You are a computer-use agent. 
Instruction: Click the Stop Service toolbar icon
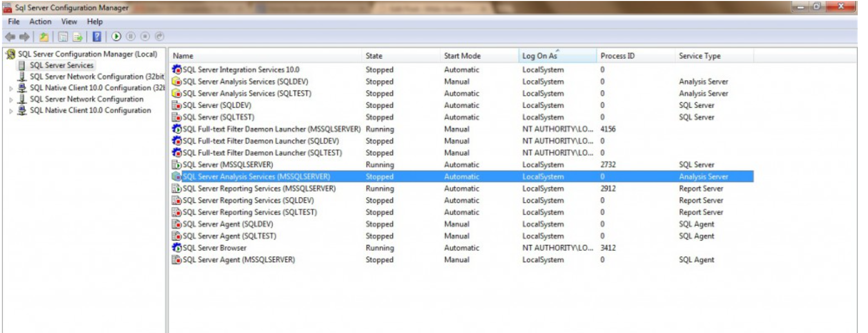145,36
